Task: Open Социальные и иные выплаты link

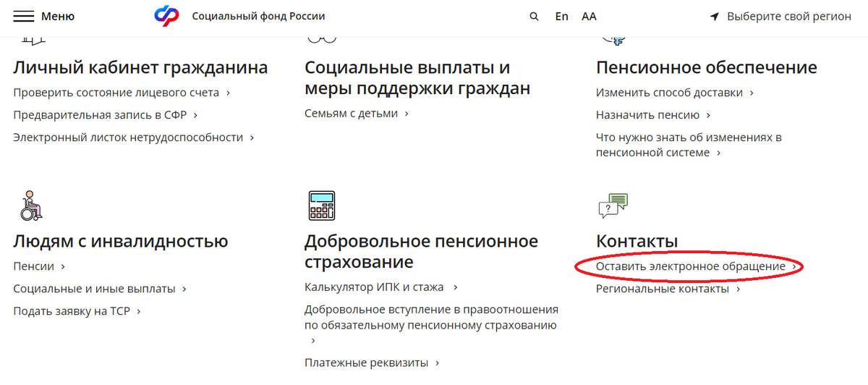Action: pos(94,289)
